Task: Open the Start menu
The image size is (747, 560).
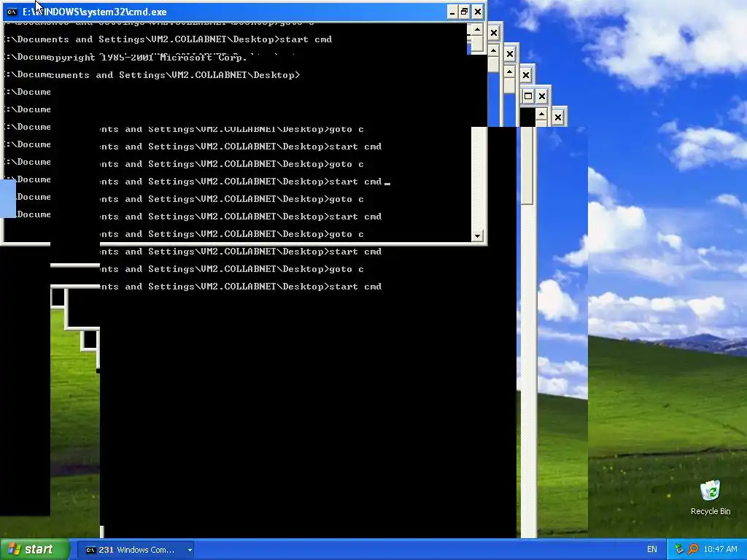Action: click(34, 549)
